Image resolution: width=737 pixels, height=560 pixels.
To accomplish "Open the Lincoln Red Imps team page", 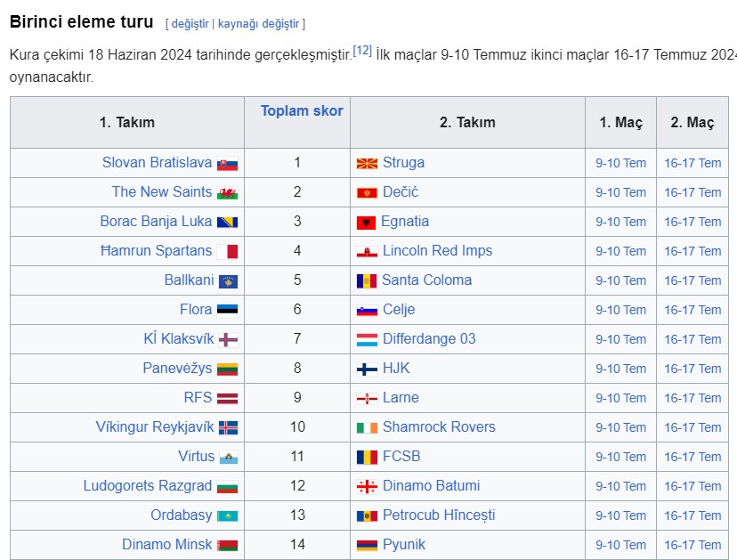I will pyautogui.click(x=437, y=250).
